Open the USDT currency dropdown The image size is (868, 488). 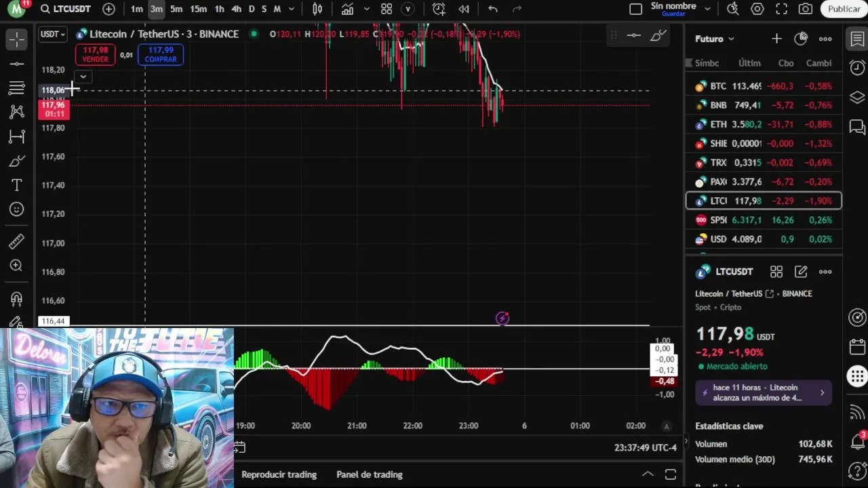pyautogui.click(x=52, y=34)
